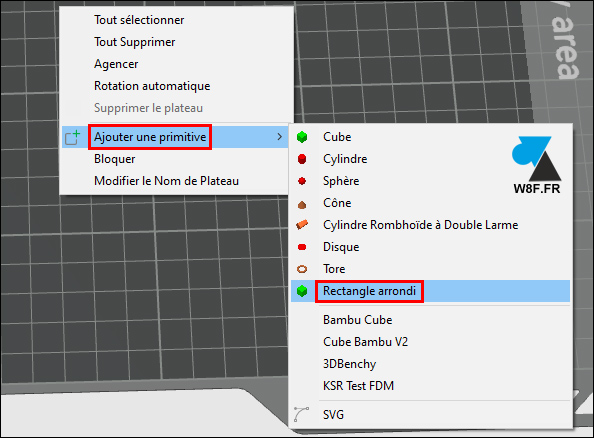Screen dimensions: 594x438
Task: Click the red Disque icon
Action: pos(302,247)
